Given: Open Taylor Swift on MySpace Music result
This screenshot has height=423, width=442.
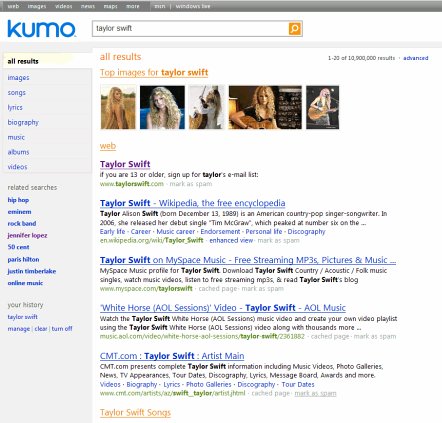Looking at the screenshot, I should (x=248, y=260).
